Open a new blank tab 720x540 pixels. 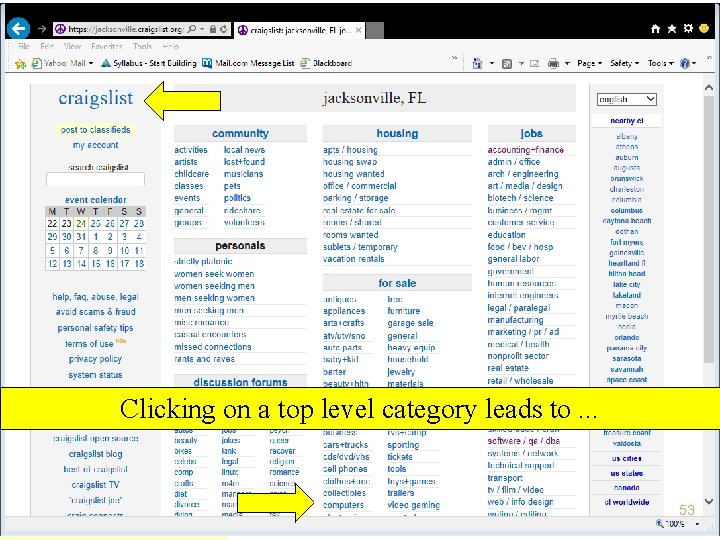tap(375, 30)
